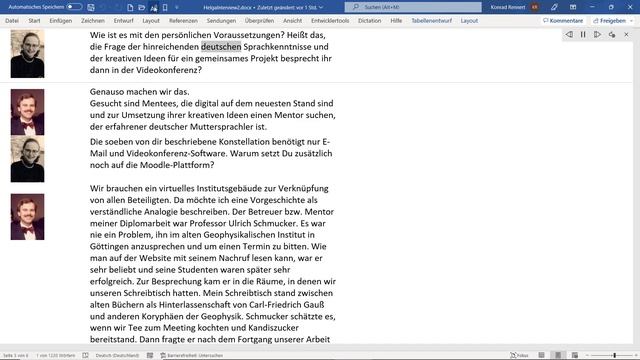Click the Save icon in the title bar
The width and height of the screenshot is (640, 360).
pos(91,7)
